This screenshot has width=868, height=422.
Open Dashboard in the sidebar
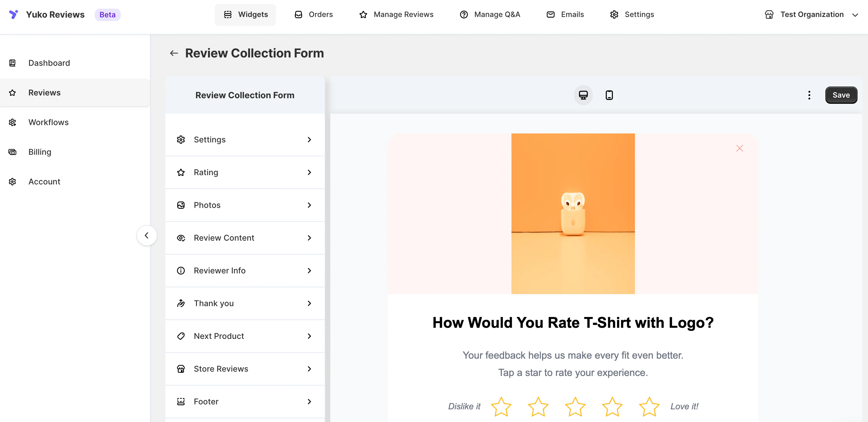pyautogui.click(x=75, y=63)
